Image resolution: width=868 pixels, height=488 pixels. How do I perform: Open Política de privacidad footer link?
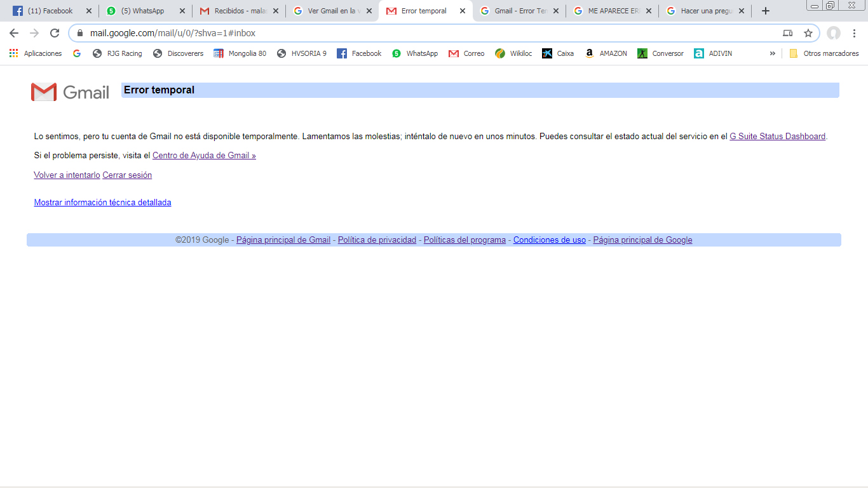[377, 240]
